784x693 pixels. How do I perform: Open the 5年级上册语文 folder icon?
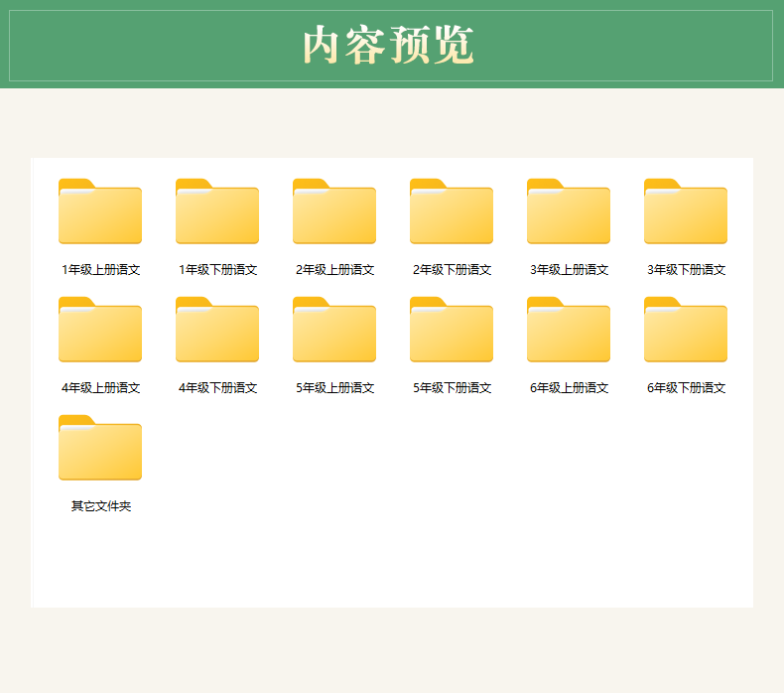pos(334,330)
